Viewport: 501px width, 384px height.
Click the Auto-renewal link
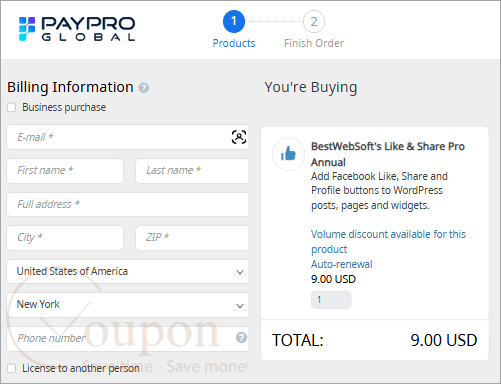click(342, 264)
